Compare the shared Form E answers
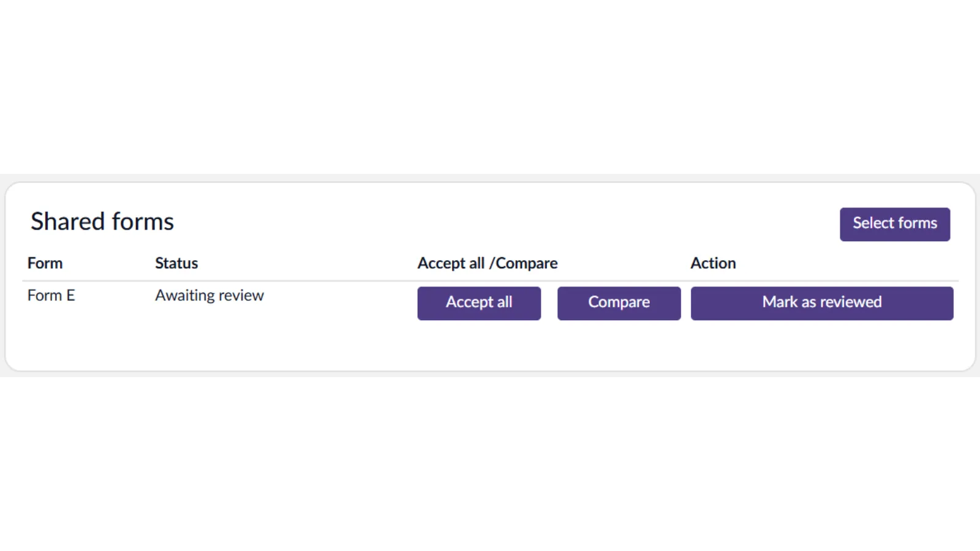The image size is (980, 551). (x=619, y=303)
